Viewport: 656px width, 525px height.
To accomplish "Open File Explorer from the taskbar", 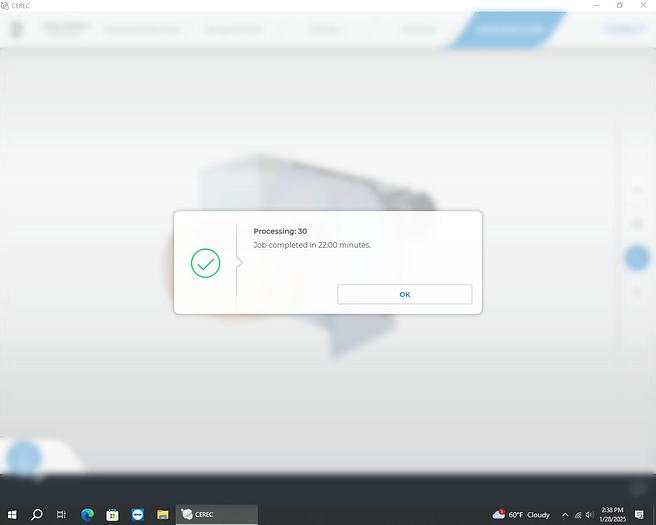I will tap(162, 514).
